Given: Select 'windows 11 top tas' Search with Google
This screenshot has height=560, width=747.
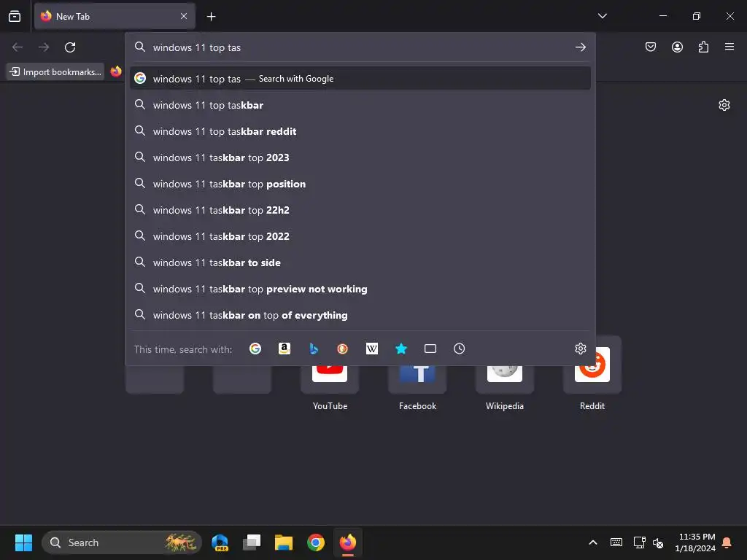Looking at the screenshot, I should click(x=360, y=79).
